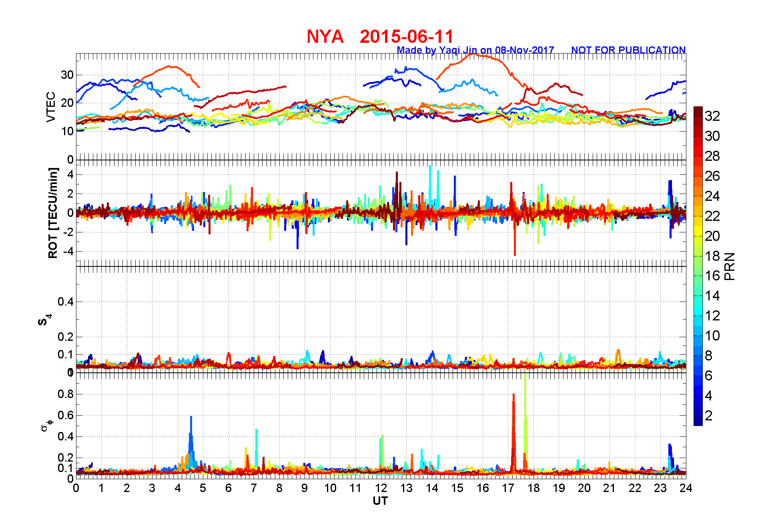
Task: Select the VTEC axis tick label 30
Action: (x=67, y=75)
